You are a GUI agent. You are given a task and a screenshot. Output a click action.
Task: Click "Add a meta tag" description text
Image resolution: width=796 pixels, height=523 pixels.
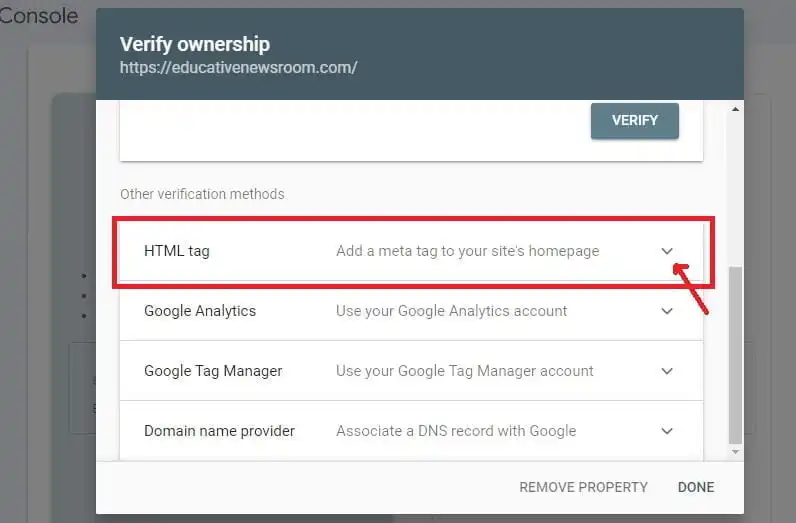pos(467,251)
